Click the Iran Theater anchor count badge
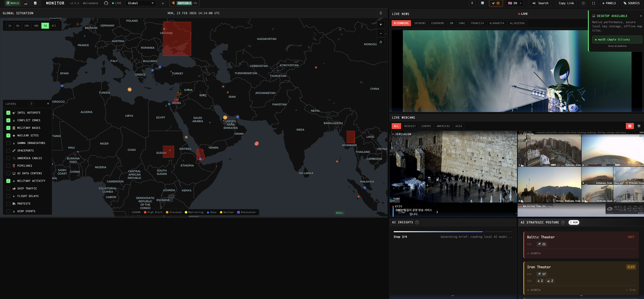This screenshot has width=644, height=299. (x=540, y=281)
